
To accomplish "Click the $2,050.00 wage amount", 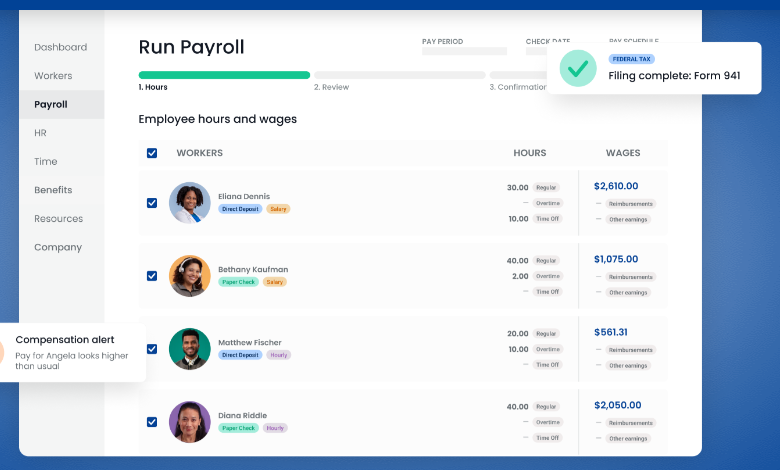I will pyautogui.click(x=617, y=405).
